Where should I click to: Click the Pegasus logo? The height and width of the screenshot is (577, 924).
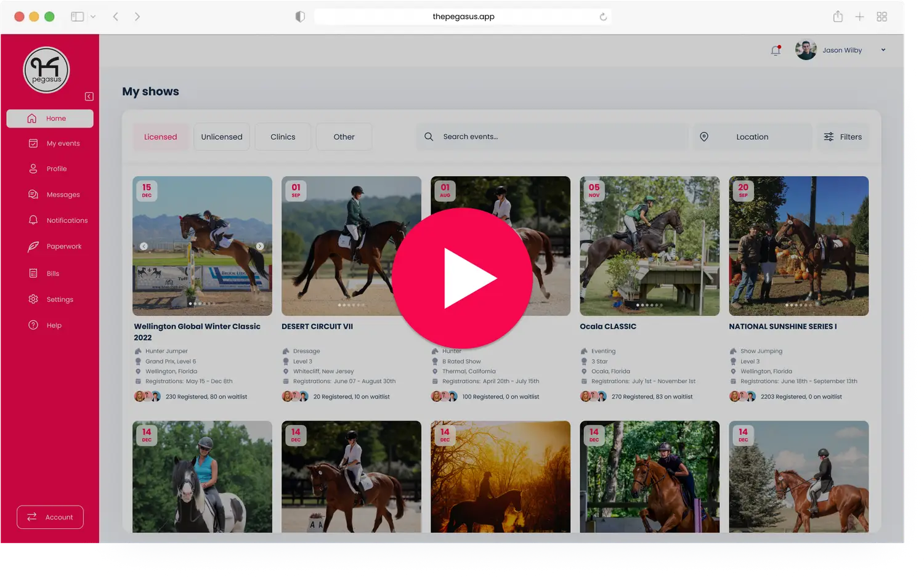46,70
